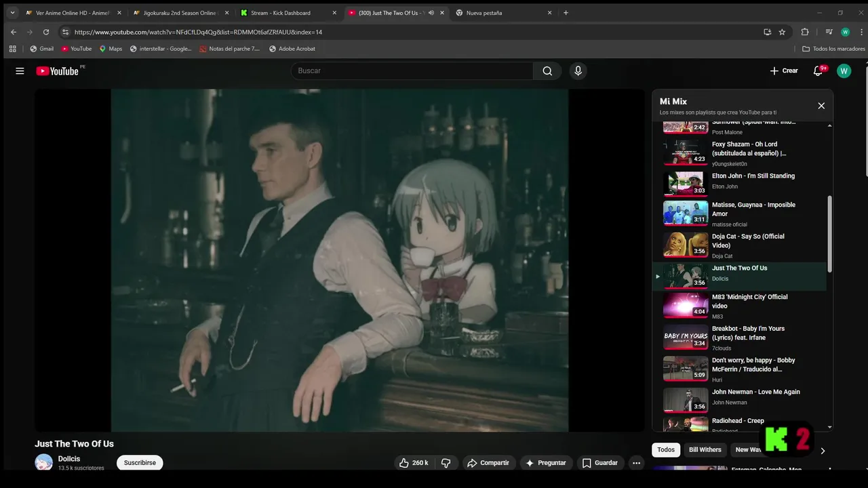Play Doja Cat - Say So
Screen dimensions: 868x488
(x=739, y=246)
